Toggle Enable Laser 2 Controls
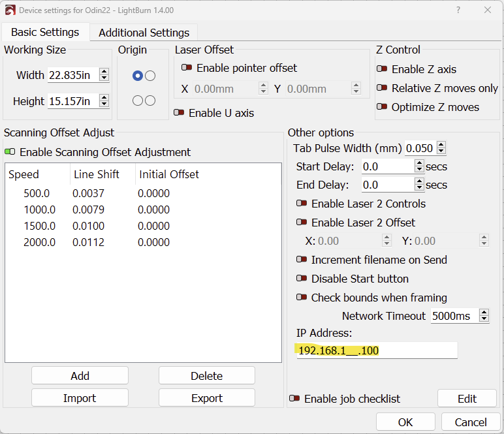Viewport: 504px width, 434px height. (302, 204)
